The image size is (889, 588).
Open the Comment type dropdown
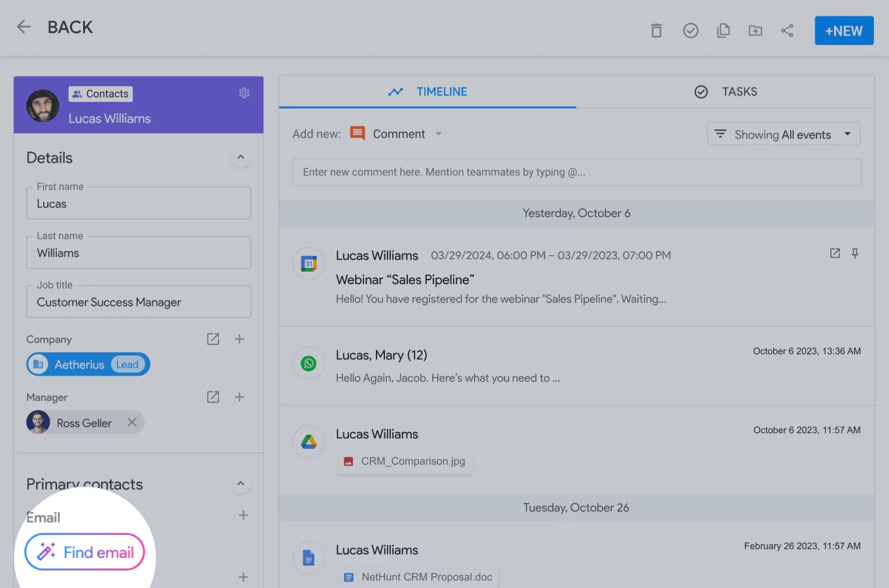[438, 133]
